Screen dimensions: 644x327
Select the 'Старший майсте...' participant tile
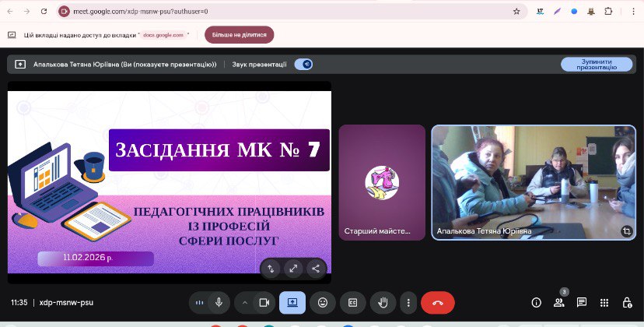[x=382, y=182]
